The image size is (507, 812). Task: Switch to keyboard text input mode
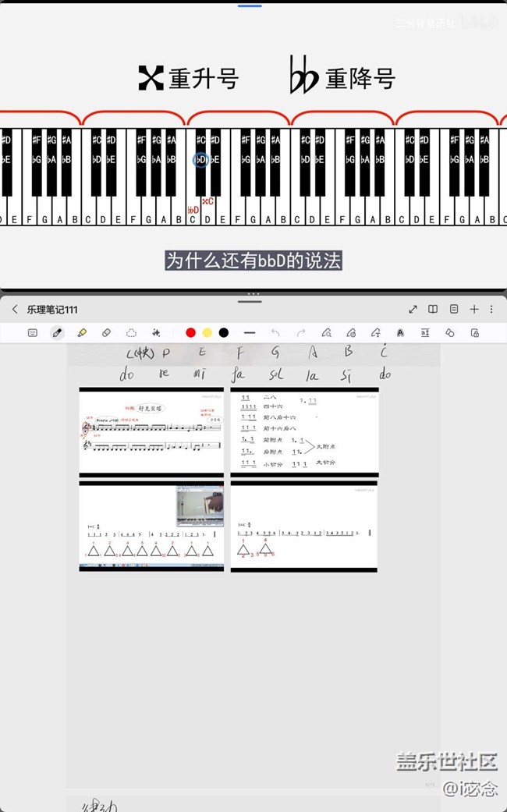pyautogui.click(x=32, y=332)
